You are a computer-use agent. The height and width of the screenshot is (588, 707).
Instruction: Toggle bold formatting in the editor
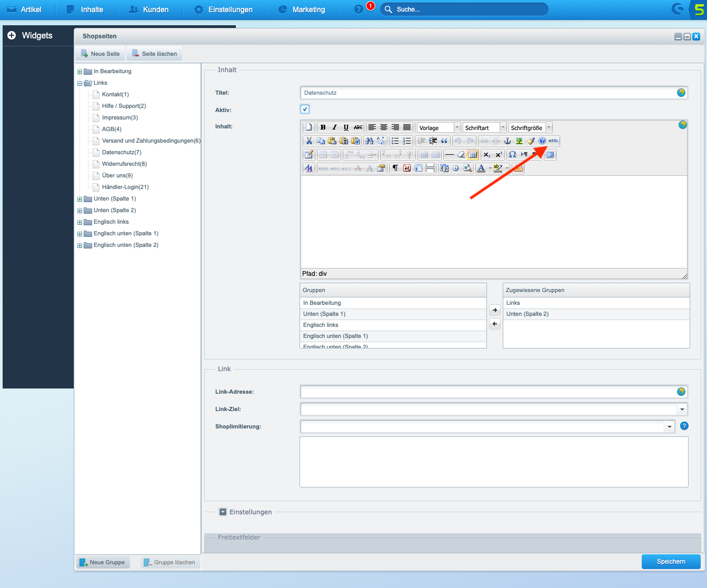point(323,127)
